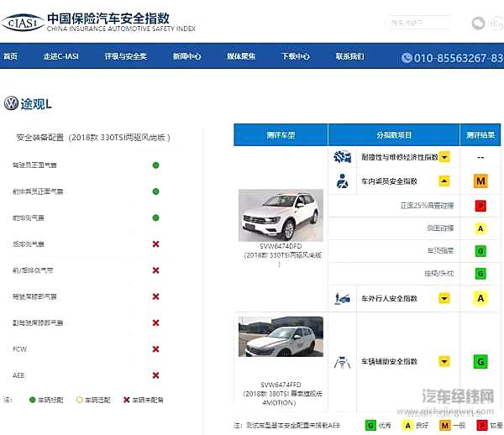This screenshot has height=435, width=504.
Task: Expand the pedestrian safety index row
Action: [x=444, y=298]
